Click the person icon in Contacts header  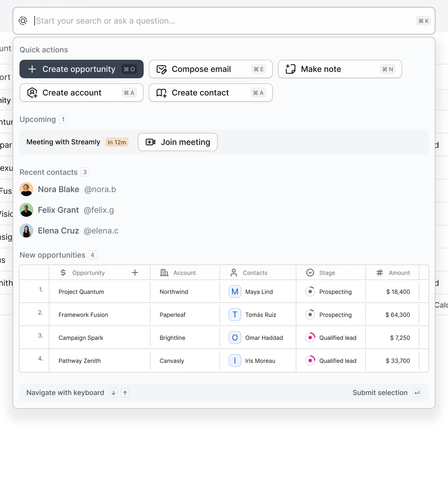click(234, 273)
